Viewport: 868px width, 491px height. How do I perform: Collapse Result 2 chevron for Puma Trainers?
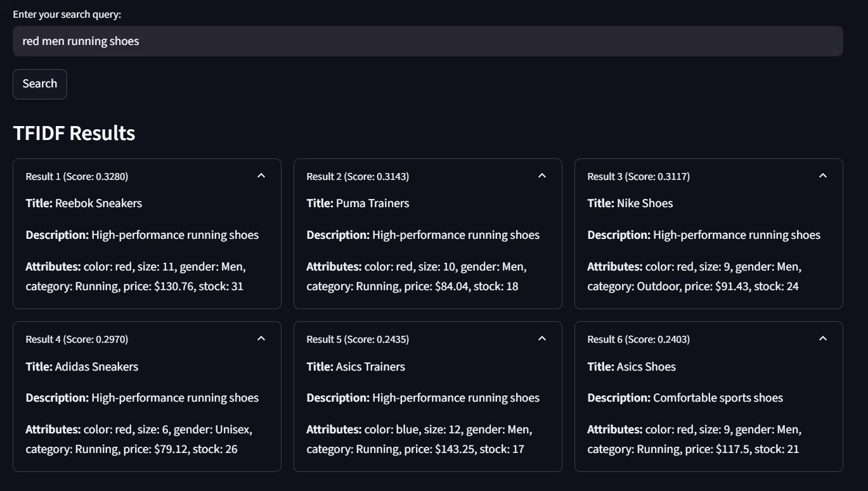point(542,175)
